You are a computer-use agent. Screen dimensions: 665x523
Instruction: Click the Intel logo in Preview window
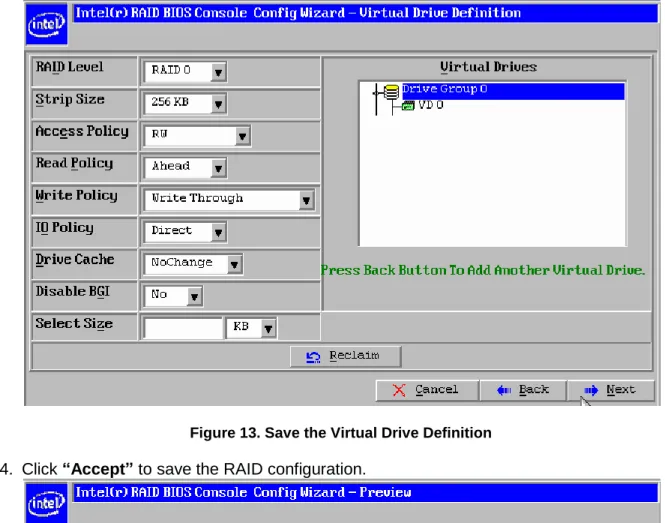coord(46,503)
